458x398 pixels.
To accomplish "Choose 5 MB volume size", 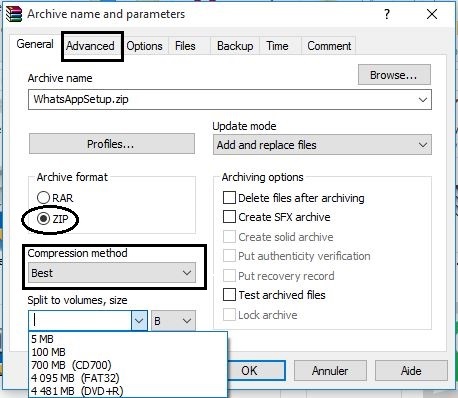I will point(128,339).
